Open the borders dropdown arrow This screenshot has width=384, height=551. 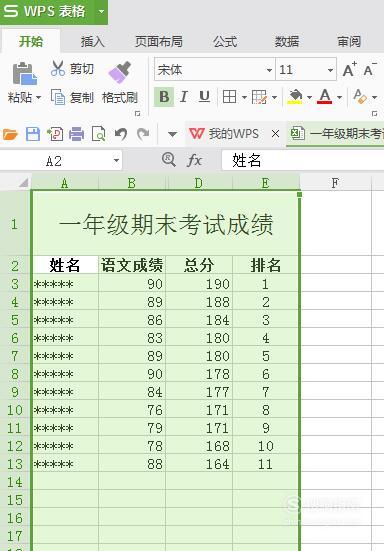[244, 97]
